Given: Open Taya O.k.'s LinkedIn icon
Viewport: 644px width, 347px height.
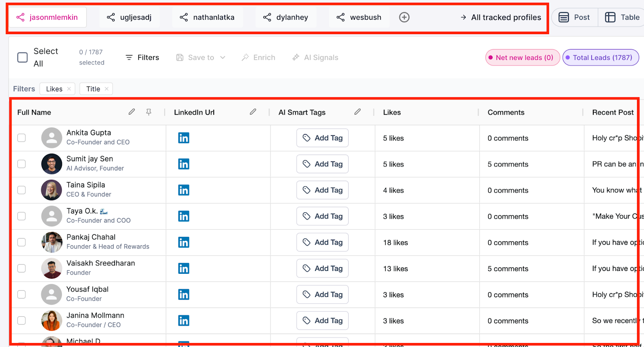Looking at the screenshot, I should pos(184,216).
